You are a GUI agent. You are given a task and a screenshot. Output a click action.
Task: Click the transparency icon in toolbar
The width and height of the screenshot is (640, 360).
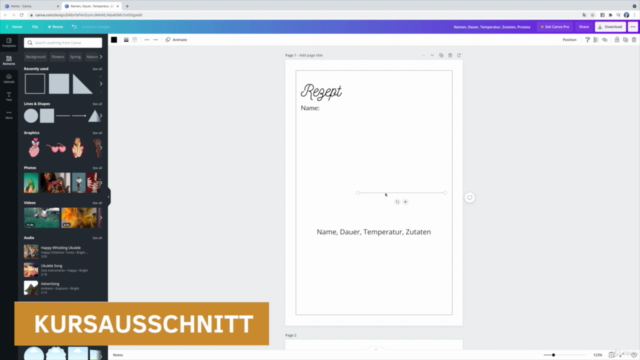[596, 40]
